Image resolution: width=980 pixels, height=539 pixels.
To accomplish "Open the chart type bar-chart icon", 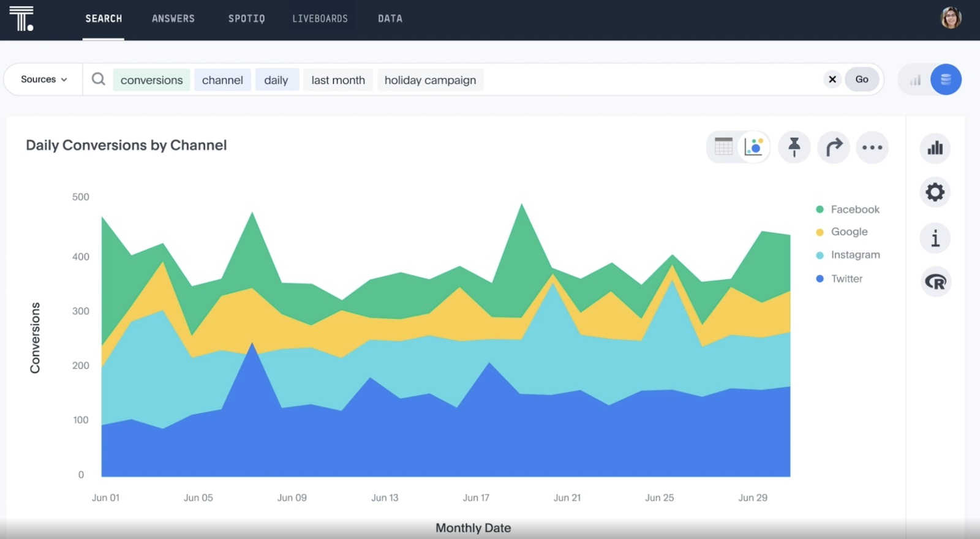I will point(935,148).
